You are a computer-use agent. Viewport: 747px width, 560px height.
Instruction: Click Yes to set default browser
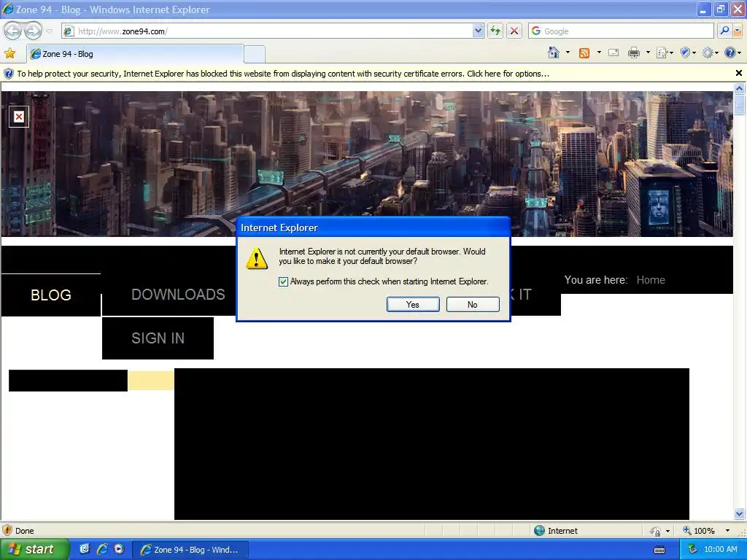[413, 304]
